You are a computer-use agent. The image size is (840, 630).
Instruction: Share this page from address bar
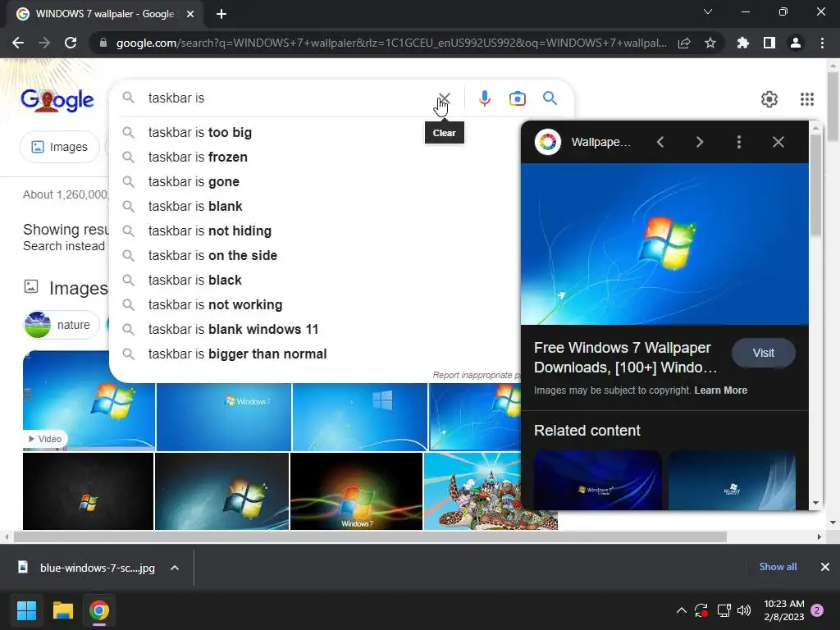point(684,43)
